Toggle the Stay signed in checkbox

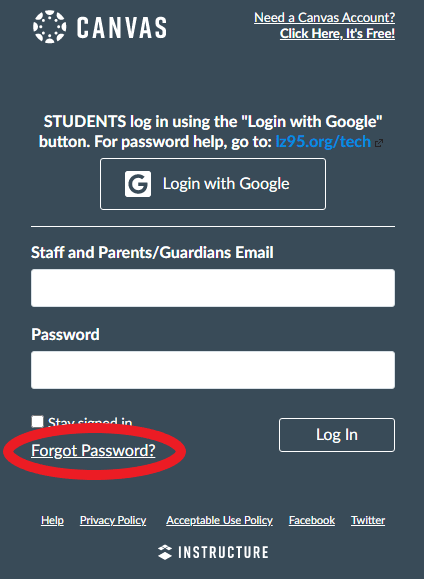point(37,421)
